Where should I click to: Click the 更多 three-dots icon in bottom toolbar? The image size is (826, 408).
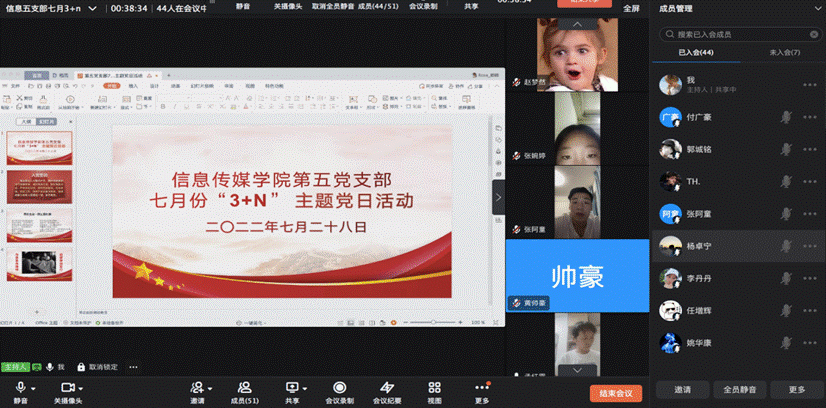click(x=482, y=387)
